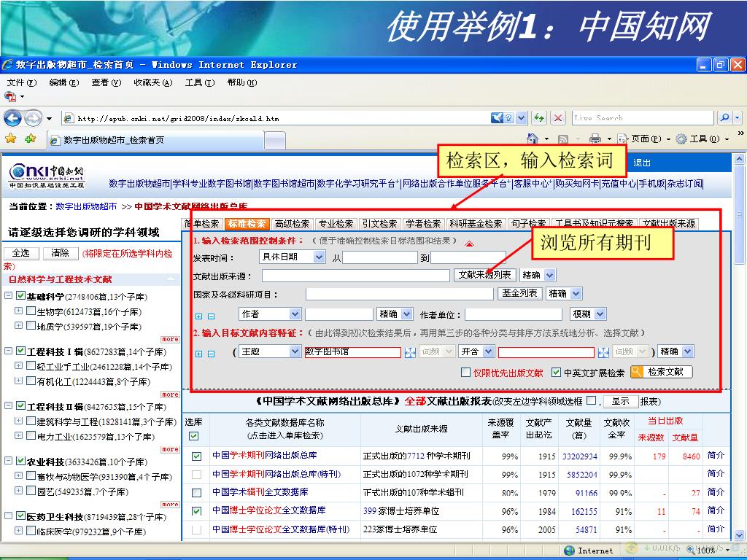Open the 模糊 dropdown for 作者单位
Screen dimensions: 747x560
(600, 314)
